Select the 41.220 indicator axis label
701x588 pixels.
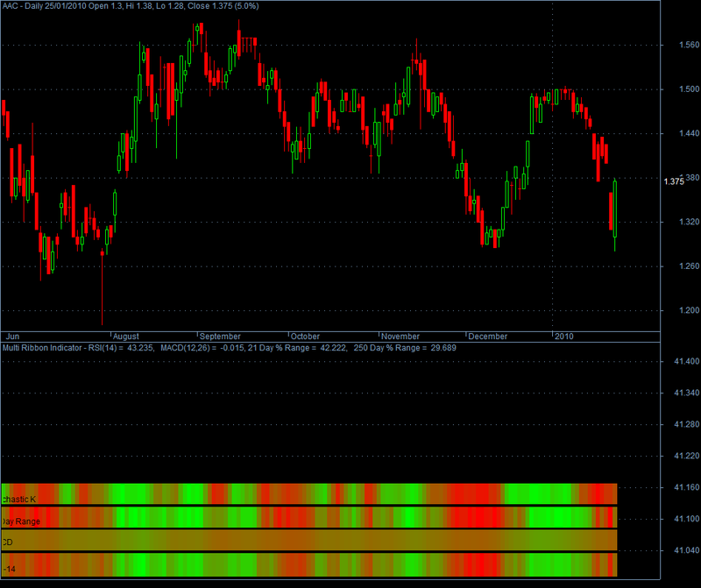[x=687, y=456]
